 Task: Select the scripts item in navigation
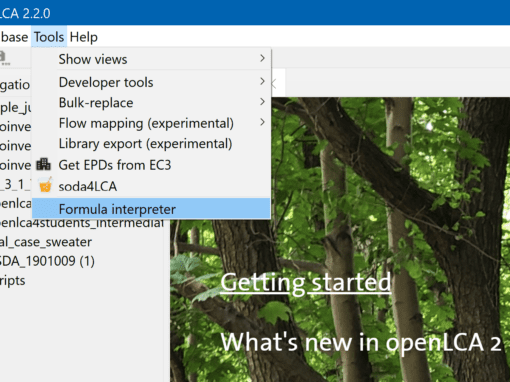click(x=12, y=281)
